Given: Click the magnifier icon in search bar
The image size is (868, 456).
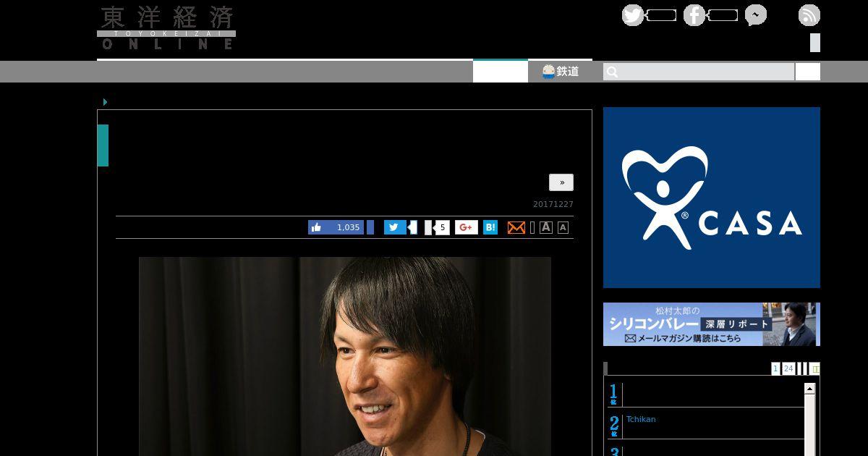Looking at the screenshot, I should 612,72.
